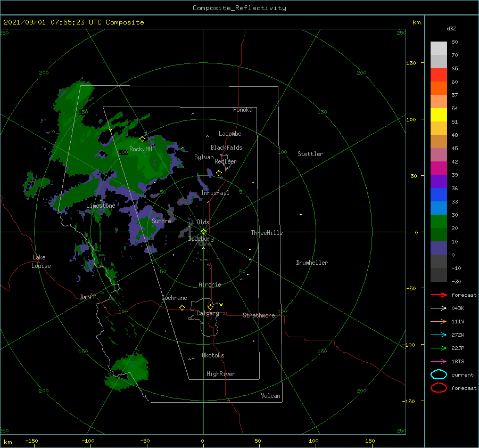Click the green echo cell southwest of Calgary

click(129, 371)
